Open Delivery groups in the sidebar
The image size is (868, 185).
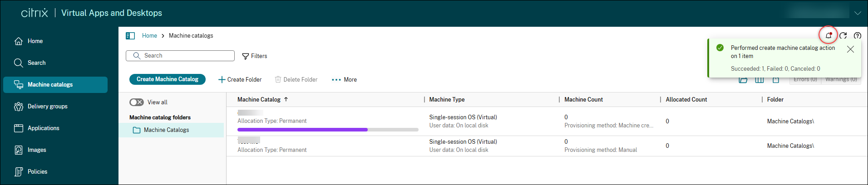(x=47, y=107)
